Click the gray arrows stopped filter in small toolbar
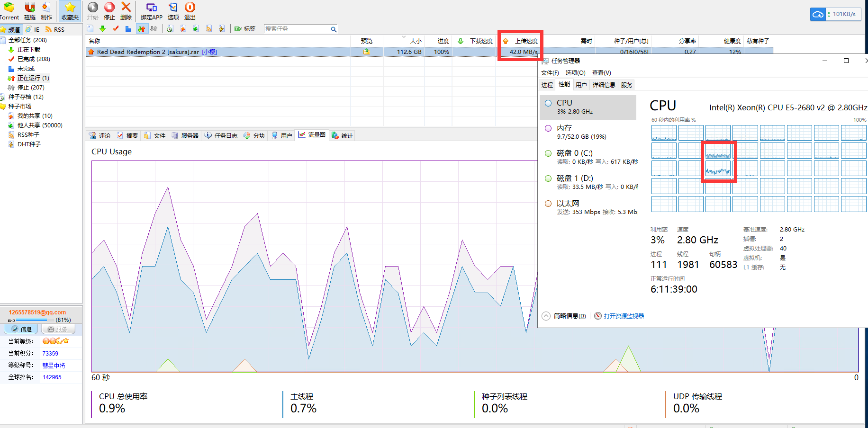This screenshot has width=868, height=428. point(154,29)
